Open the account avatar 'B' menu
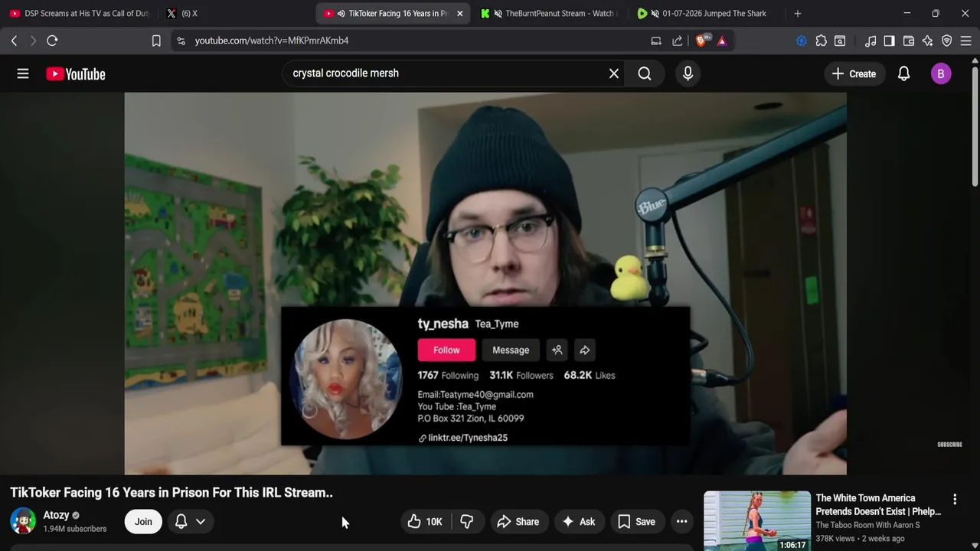Screen dimensions: 980x551 pyautogui.click(x=941, y=73)
